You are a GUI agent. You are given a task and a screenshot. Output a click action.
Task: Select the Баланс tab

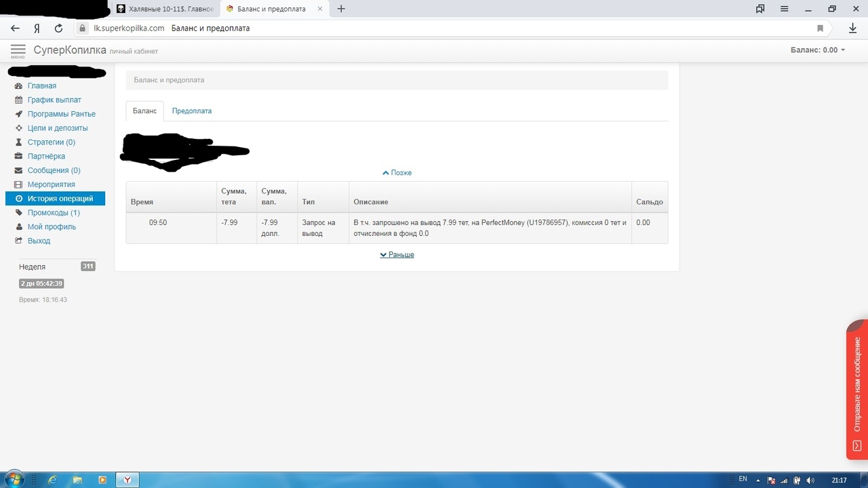[x=144, y=111]
